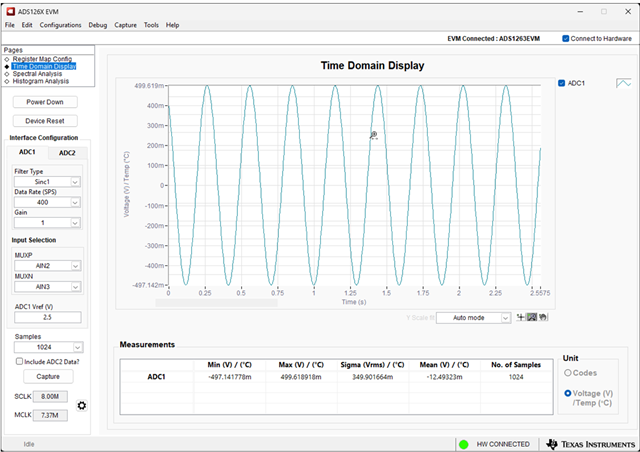The width and height of the screenshot is (640, 452).
Task: Click the Min value -497.141778m cell
Action: click(x=230, y=377)
